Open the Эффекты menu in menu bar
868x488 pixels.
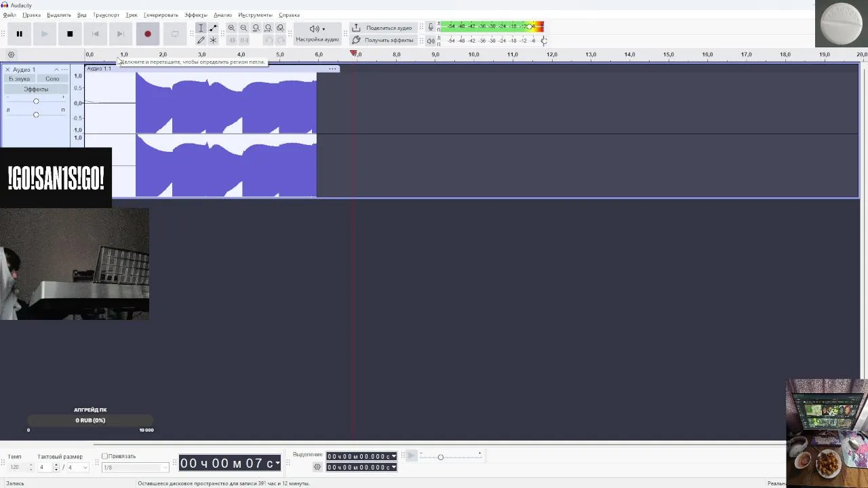[x=196, y=15]
